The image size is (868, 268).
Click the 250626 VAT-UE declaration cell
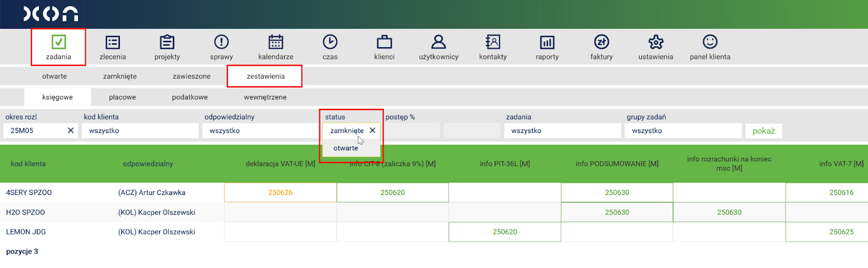tap(280, 193)
